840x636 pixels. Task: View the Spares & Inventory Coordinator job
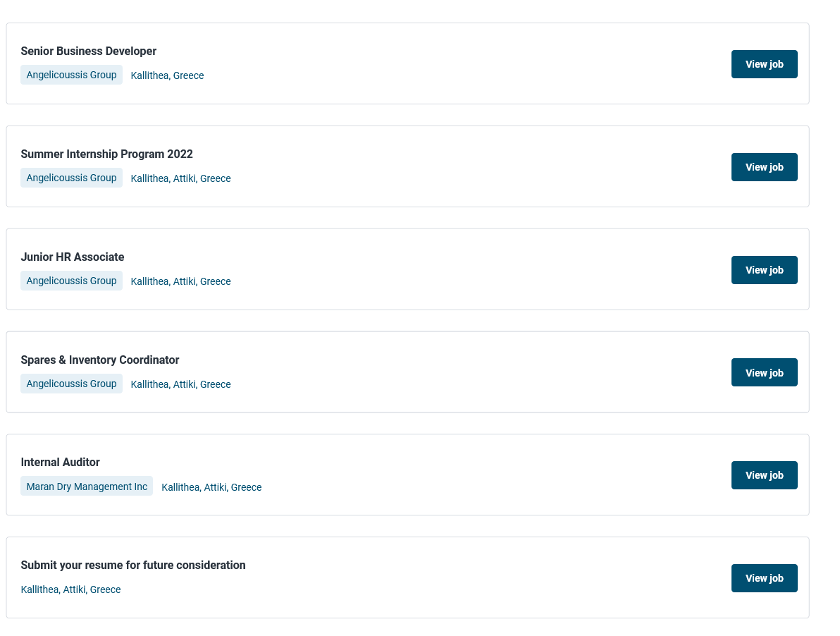(x=764, y=372)
